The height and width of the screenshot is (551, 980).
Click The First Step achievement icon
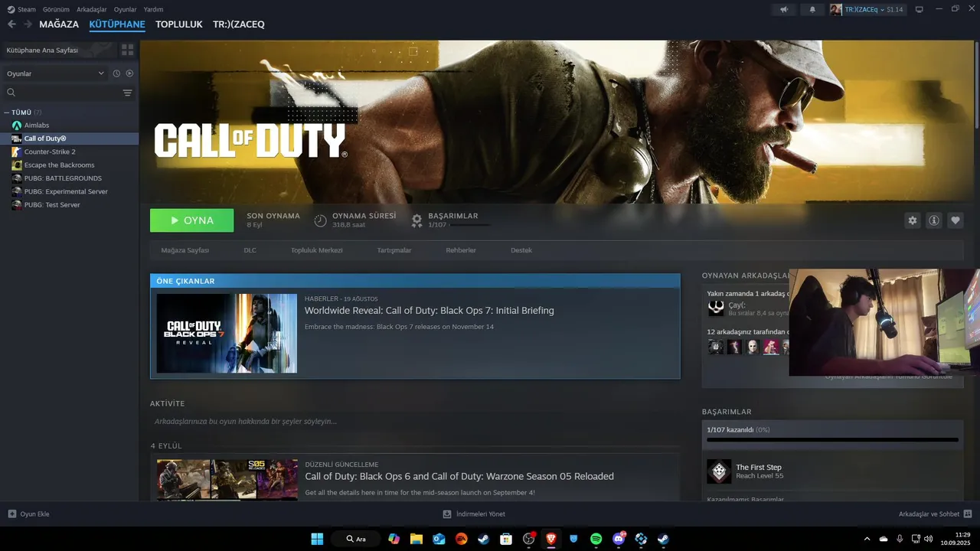(719, 471)
